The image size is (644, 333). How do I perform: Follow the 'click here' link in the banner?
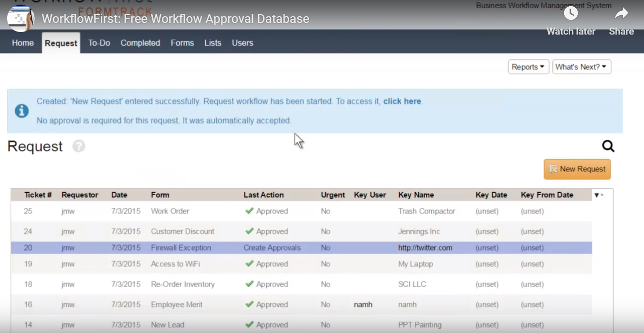402,101
